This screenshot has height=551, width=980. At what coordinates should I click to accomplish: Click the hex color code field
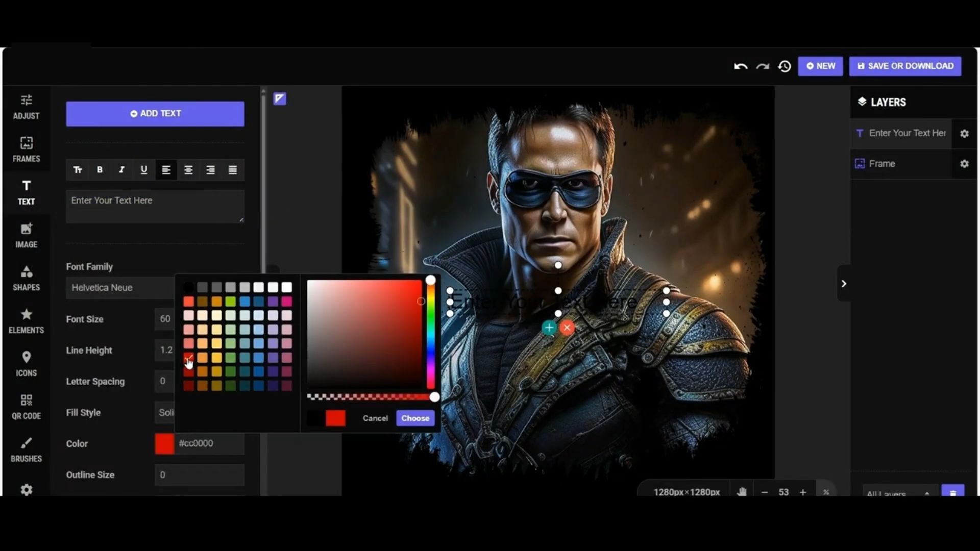pos(209,443)
